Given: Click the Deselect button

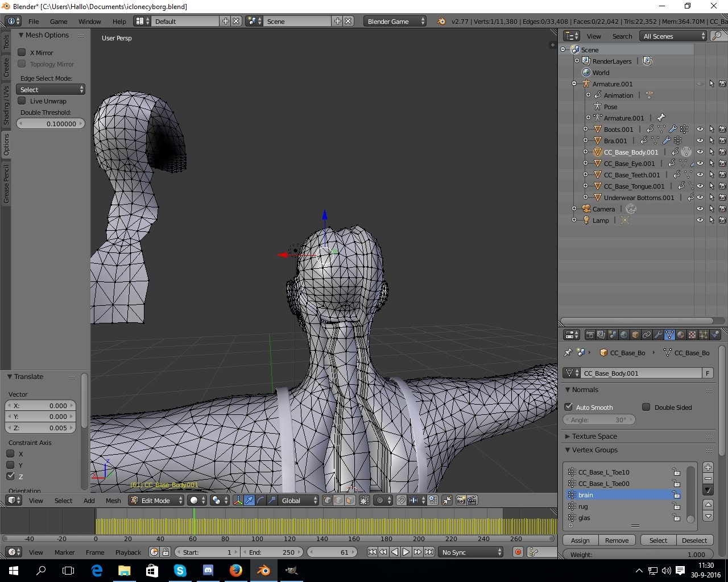Looking at the screenshot, I should coord(694,540).
